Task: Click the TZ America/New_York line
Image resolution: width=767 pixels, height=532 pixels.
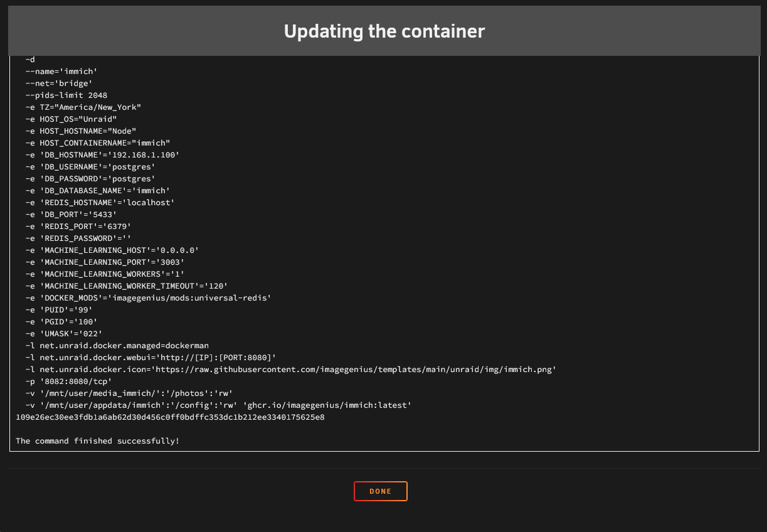Action: (x=83, y=107)
